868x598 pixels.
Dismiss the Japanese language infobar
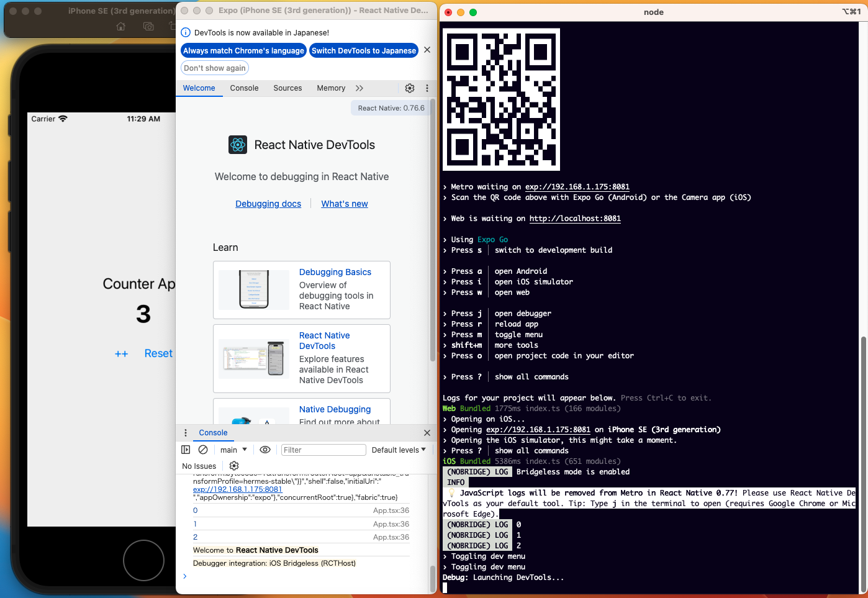pyautogui.click(x=427, y=50)
